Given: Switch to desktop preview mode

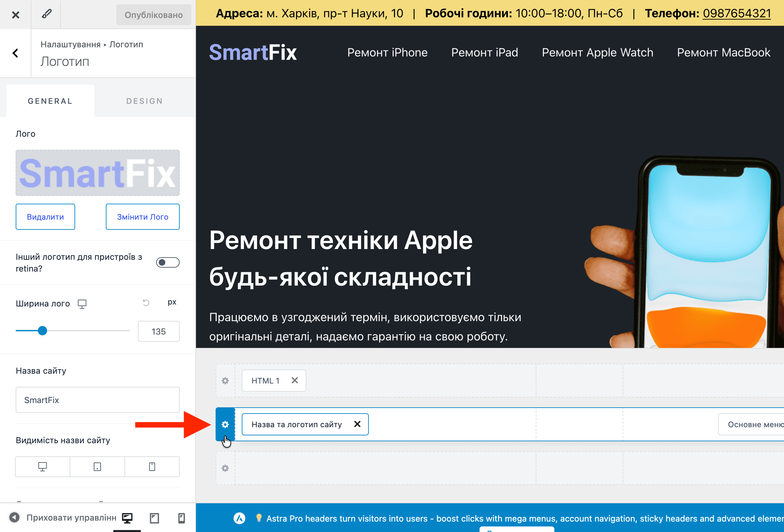Looking at the screenshot, I should point(127,518).
